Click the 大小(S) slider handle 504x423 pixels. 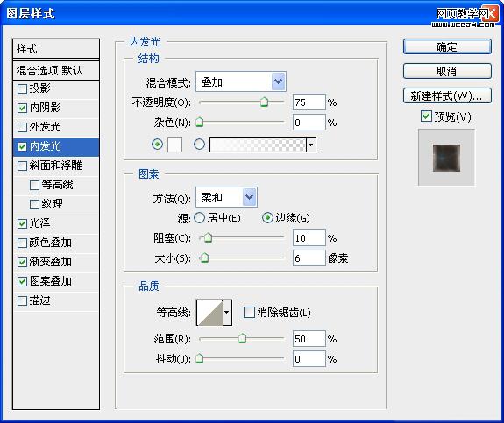tap(204, 257)
